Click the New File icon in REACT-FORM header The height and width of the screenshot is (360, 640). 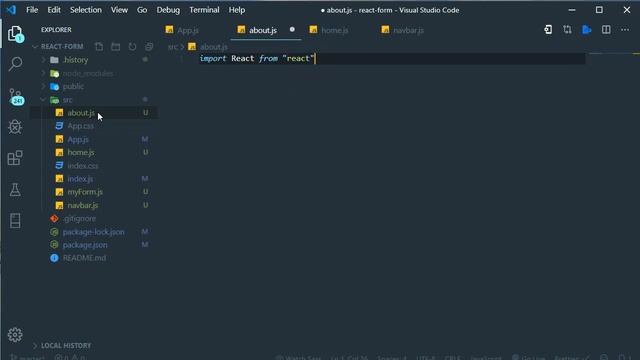coord(99,47)
